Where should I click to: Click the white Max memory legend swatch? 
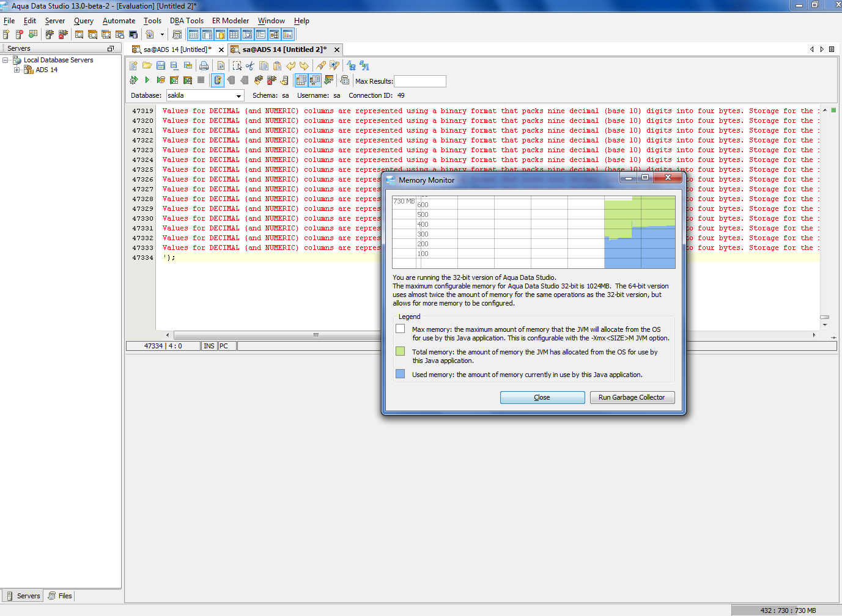(401, 329)
